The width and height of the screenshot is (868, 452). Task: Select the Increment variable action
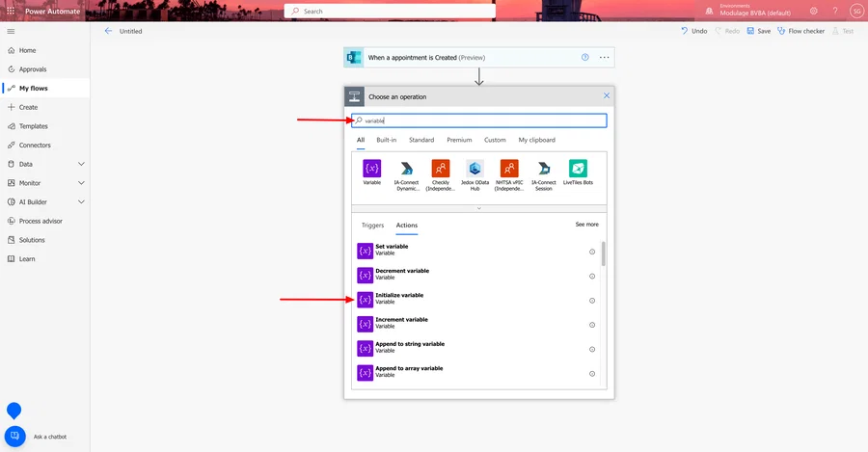coord(478,323)
